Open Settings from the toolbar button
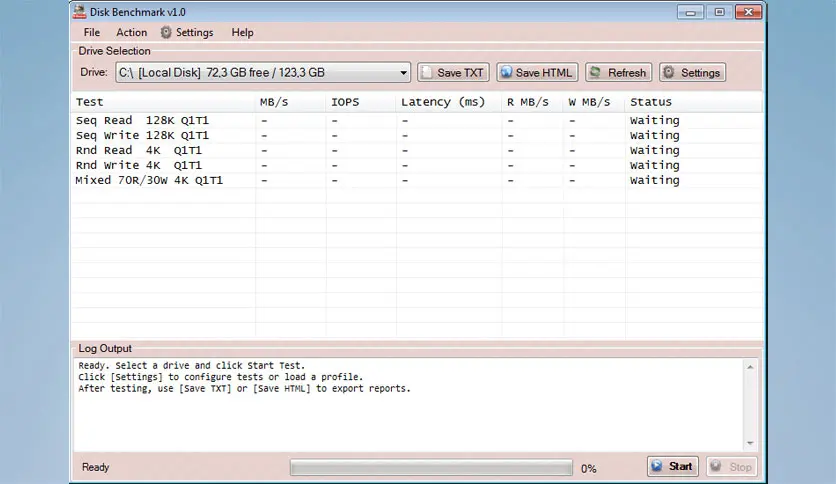Image resolution: width=836 pixels, height=484 pixels. pos(692,72)
